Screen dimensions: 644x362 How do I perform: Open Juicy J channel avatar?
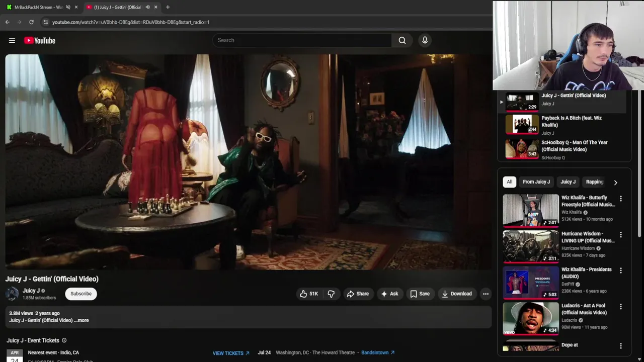(x=12, y=294)
